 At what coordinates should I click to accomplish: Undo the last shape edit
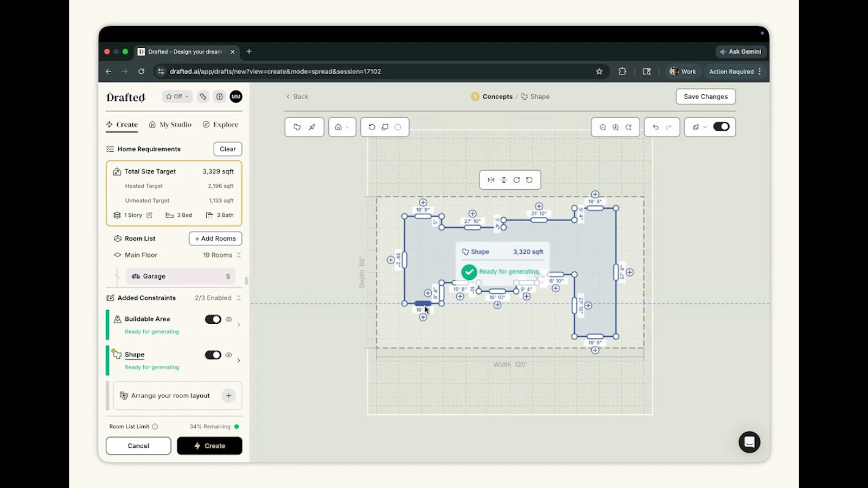(x=655, y=127)
